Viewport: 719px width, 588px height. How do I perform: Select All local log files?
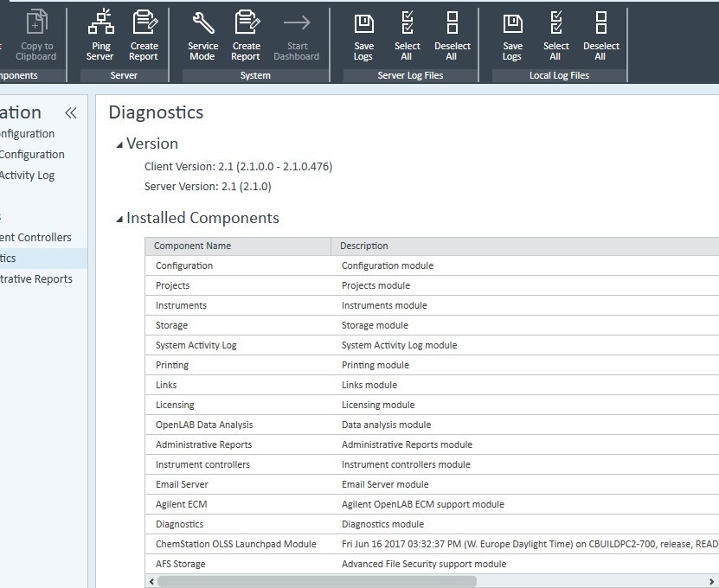tap(555, 36)
